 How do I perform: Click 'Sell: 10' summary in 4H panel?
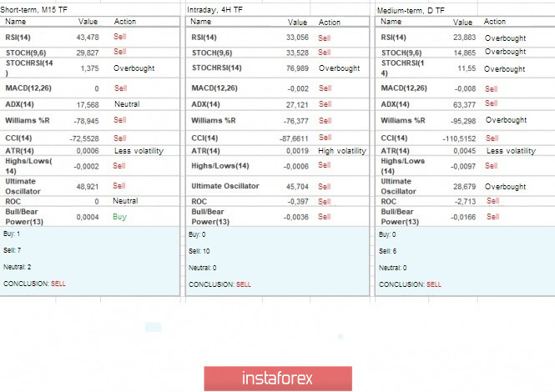click(x=199, y=251)
